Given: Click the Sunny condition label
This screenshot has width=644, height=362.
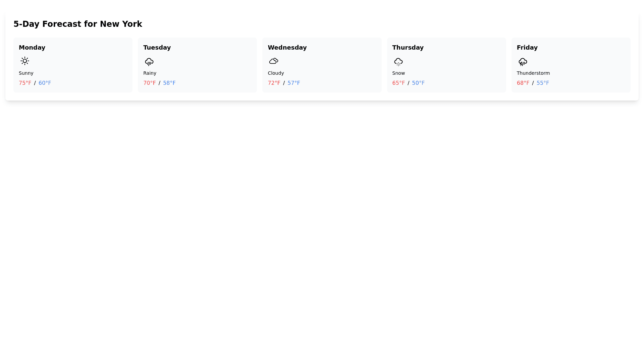Looking at the screenshot, I should tap(26, 73).
